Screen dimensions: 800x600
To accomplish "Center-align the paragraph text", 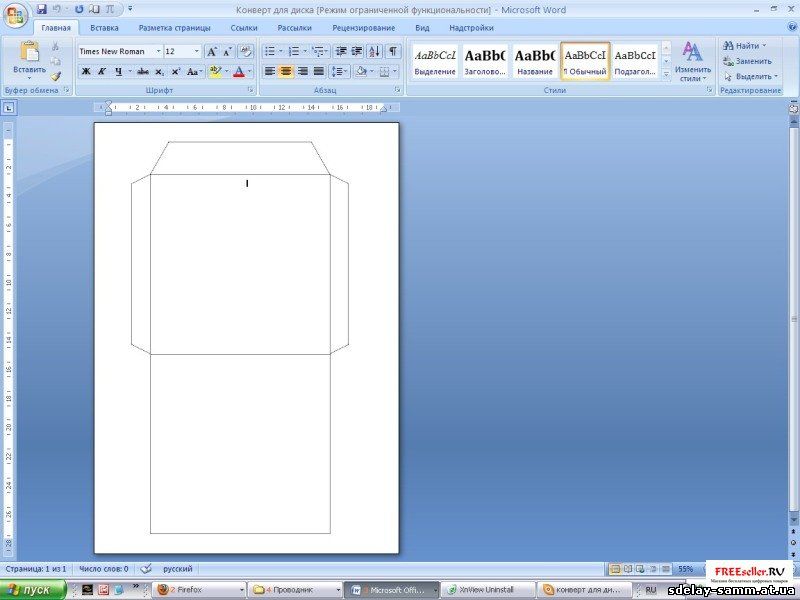I will 286,71.
